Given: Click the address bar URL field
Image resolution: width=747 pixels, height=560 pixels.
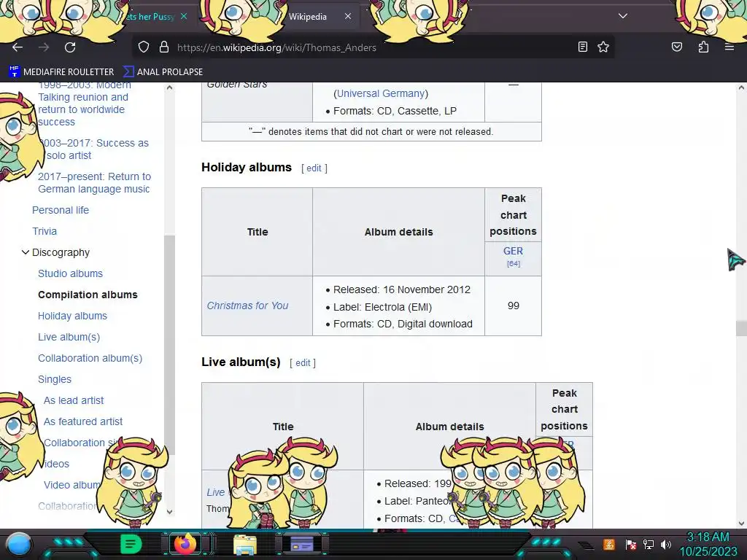Looking at the screenshot, I should coord(371,47).
